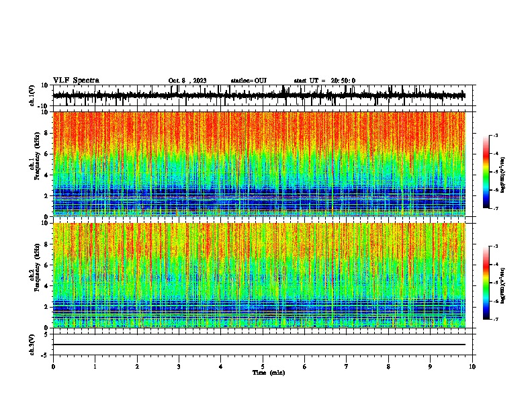Click the "8" time axis tick label
This screenshot has width=532, height=411.
point(388,366)
